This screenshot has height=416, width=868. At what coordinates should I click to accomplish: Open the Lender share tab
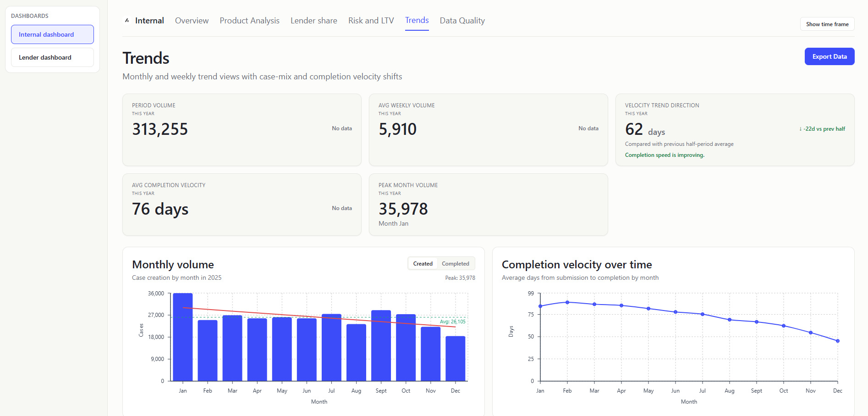point(313,20)
